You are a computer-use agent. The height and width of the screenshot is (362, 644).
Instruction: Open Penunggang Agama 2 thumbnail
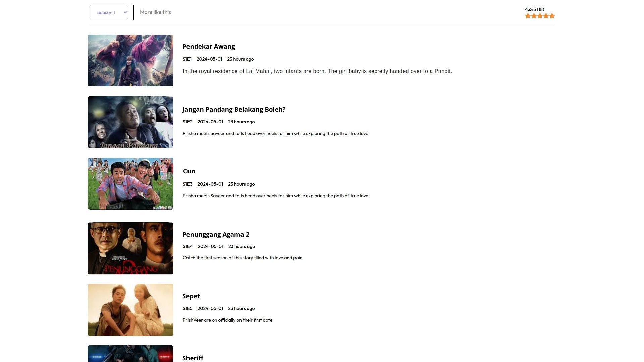tap(130, 248)
